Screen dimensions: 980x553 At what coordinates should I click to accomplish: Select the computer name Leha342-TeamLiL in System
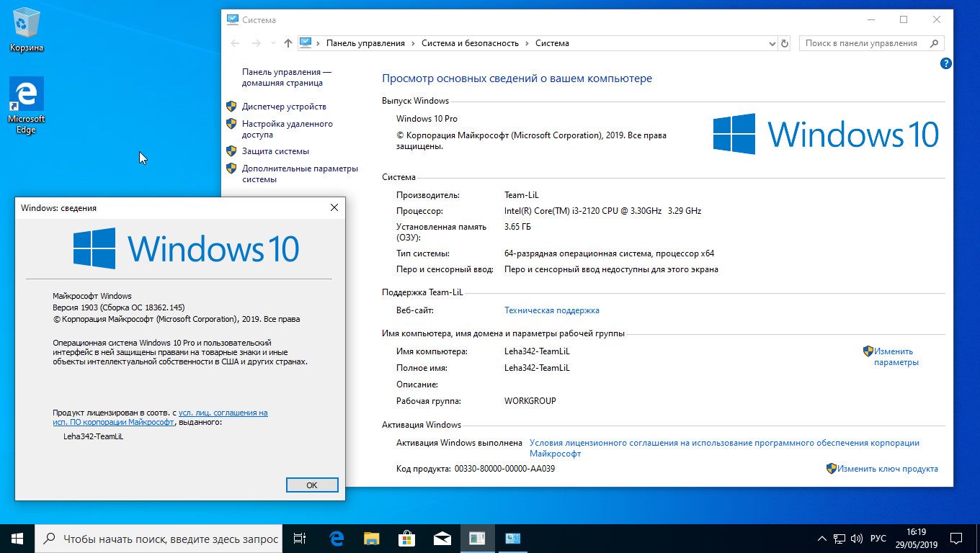click(537, 351)
